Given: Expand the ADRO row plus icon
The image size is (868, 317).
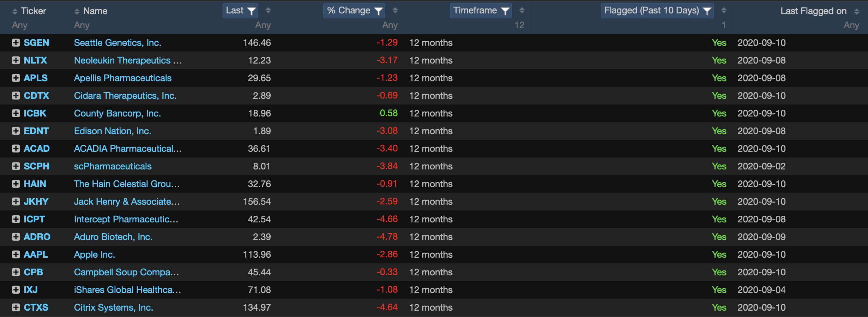Looking at the screenshot, I should (16, 237).
